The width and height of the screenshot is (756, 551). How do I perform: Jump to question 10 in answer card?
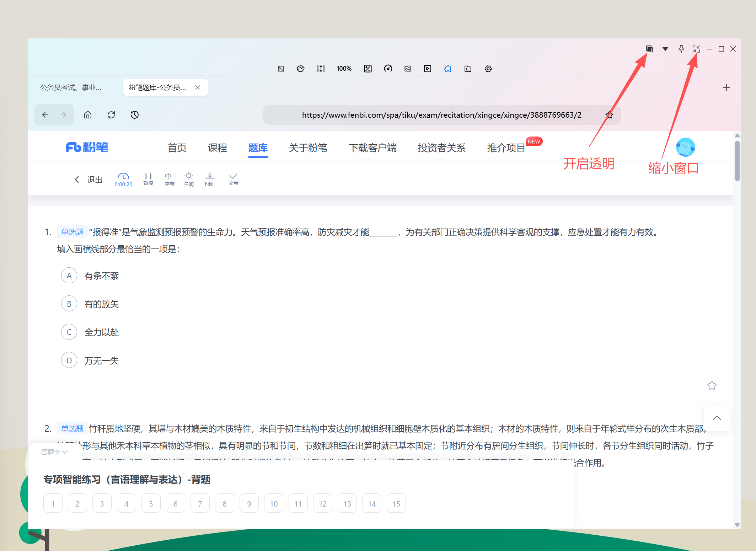(273, 503)
